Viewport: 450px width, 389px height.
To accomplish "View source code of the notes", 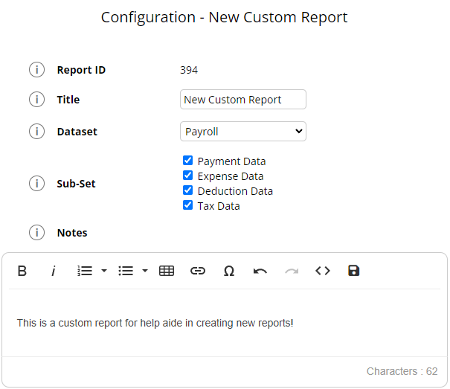I will point(323,271).
